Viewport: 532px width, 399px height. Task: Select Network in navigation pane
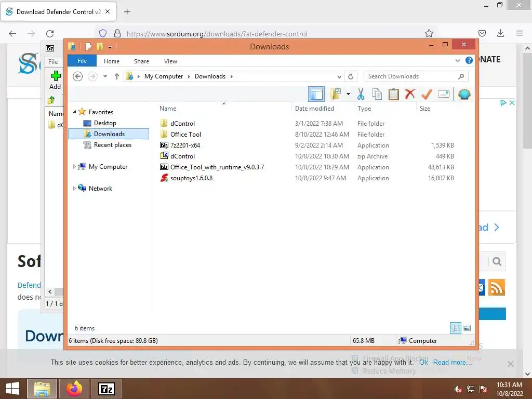(x=100, y=188)
